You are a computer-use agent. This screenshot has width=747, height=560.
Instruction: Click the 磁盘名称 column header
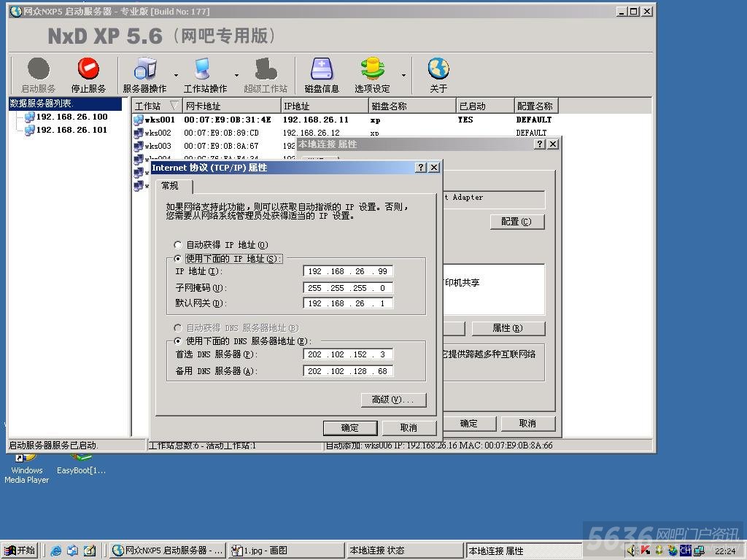pos(413,106)
